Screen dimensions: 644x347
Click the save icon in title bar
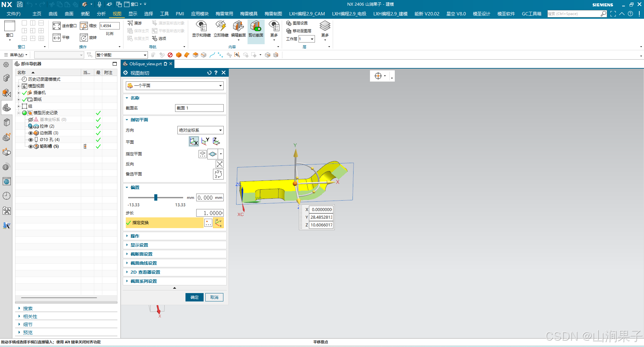pyautogui.click(x=20, y=4)
